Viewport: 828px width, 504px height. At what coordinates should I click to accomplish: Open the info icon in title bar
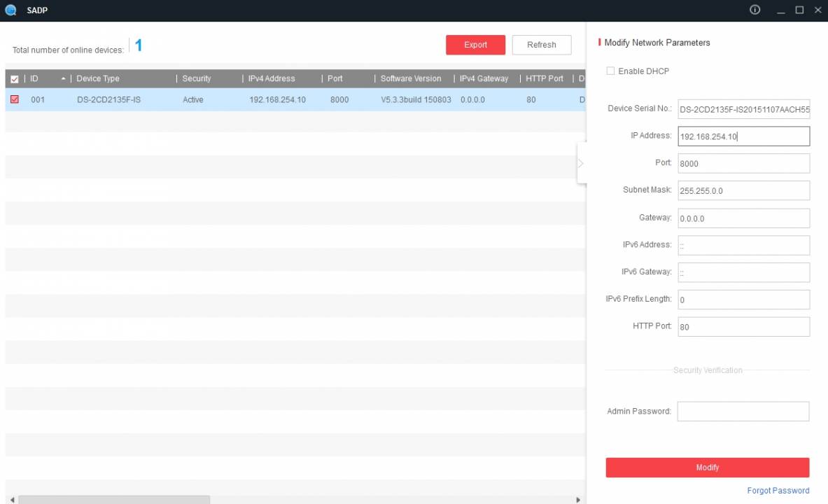[x=755, y=10]
